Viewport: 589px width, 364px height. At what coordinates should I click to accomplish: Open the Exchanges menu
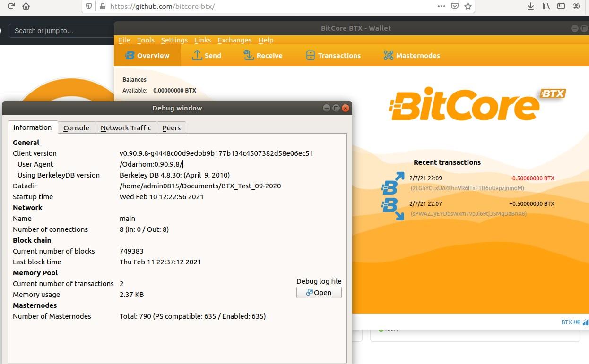[x=234, y=40]
